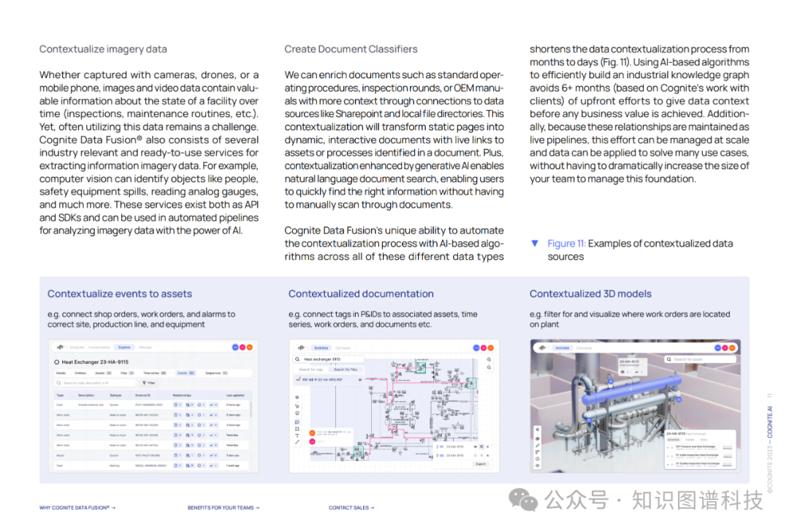Select Canvases tab in the 3D models panel
Image resolution: width=789 pixels, height=532 pixels.
point(584,348)
